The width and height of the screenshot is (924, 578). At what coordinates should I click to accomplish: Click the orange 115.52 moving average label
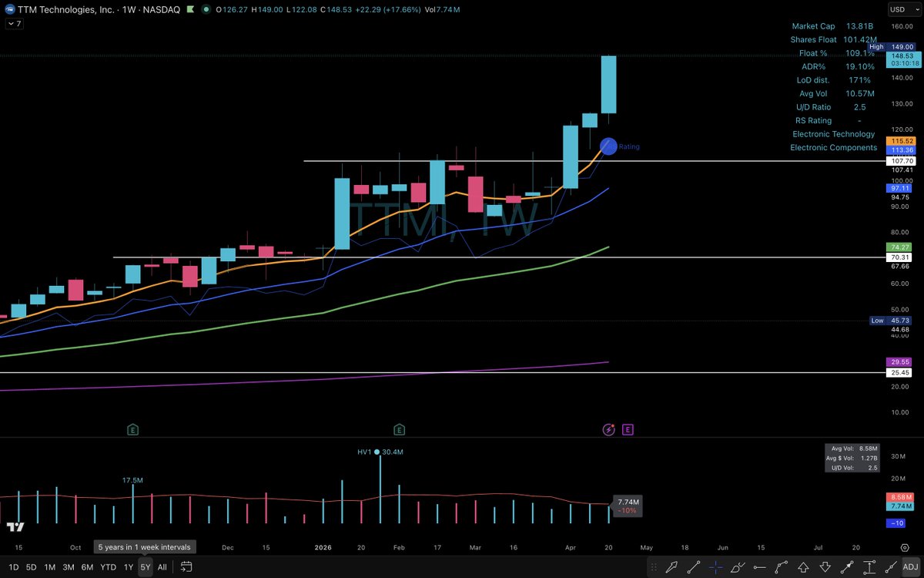pos(899,141)
